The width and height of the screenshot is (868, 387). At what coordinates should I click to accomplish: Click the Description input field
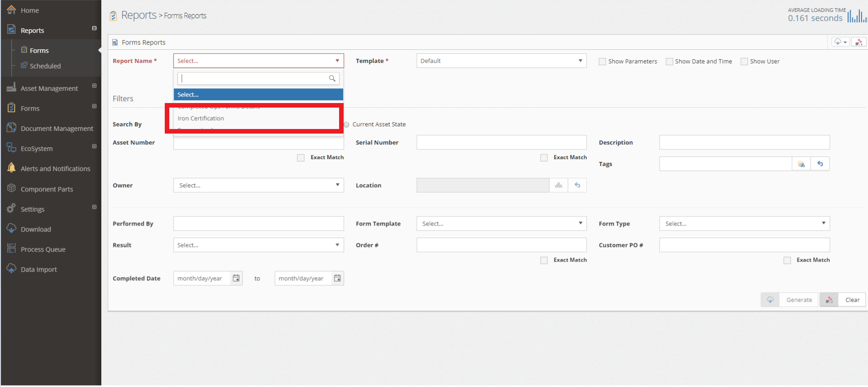[x=744, y=142]
